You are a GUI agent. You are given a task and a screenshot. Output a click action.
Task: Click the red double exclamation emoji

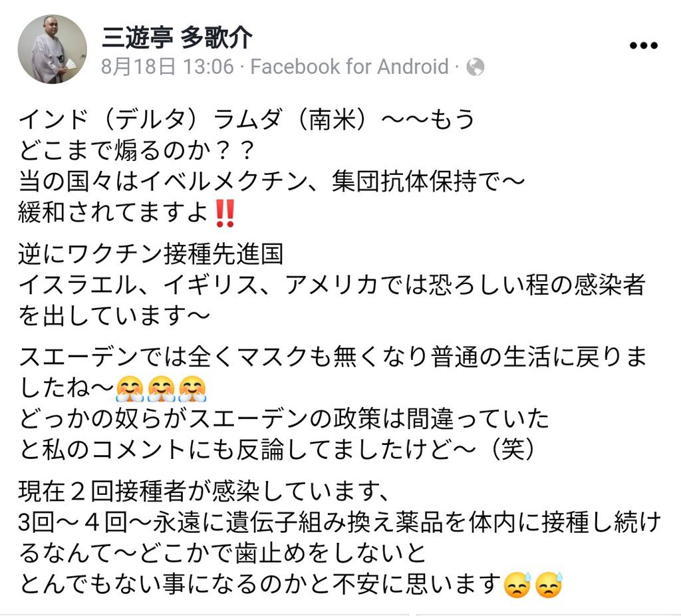[225, 214]
